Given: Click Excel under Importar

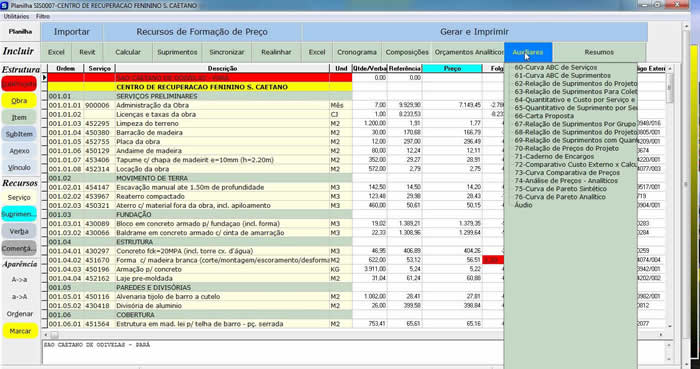Looking at the screenshot, I should (x=56, y=52).
